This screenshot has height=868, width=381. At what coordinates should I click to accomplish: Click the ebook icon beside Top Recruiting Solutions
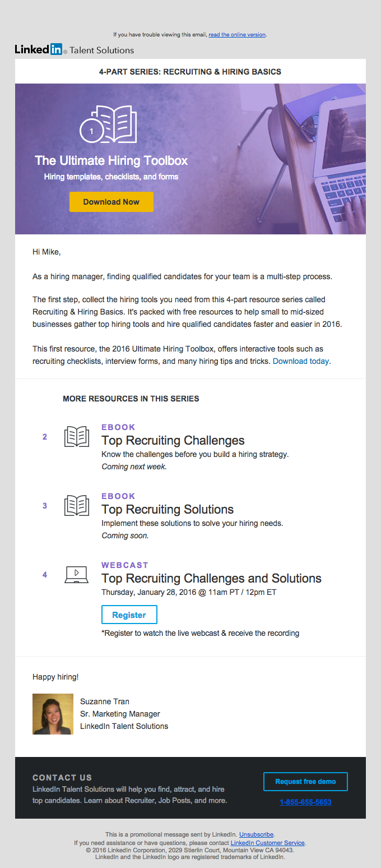pos(77,506)
